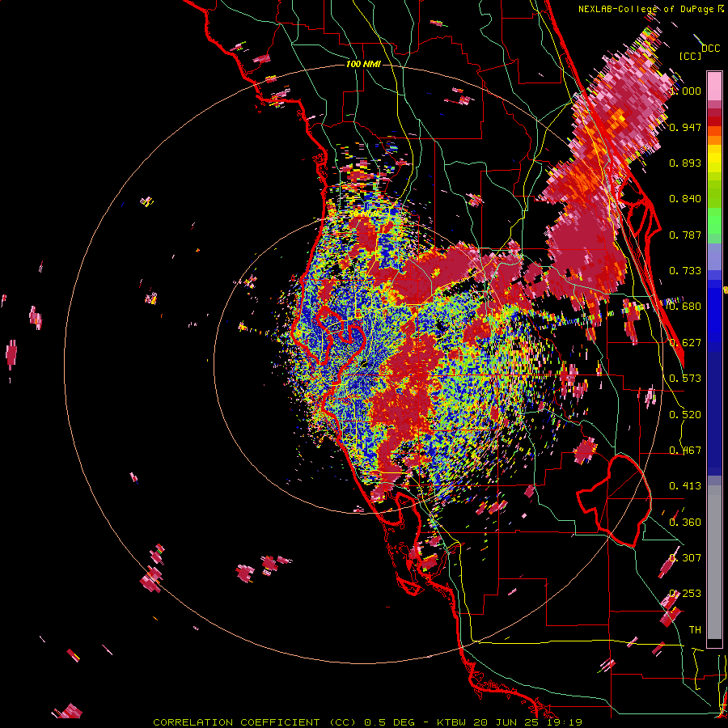The width and height of the screenshot is (728, 728).
Task: Pick the gray segment of the color bar
Action: point(714,562)
